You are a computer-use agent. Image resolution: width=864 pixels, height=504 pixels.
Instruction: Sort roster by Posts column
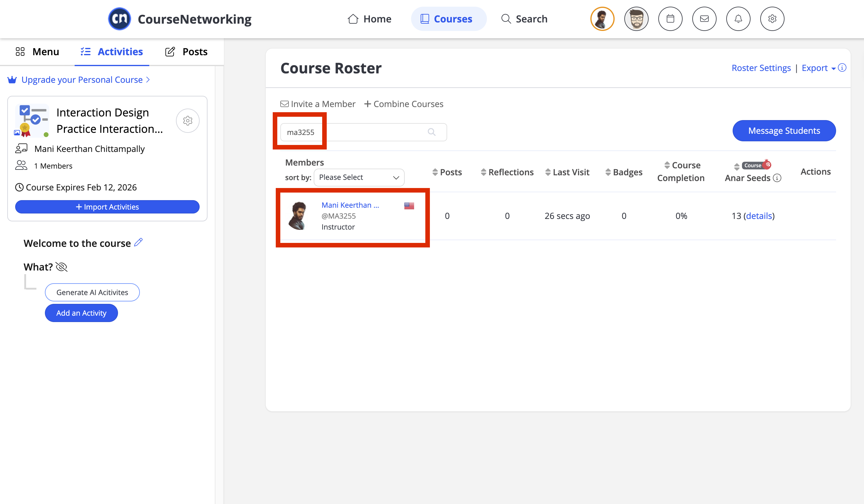pos(447,172)
